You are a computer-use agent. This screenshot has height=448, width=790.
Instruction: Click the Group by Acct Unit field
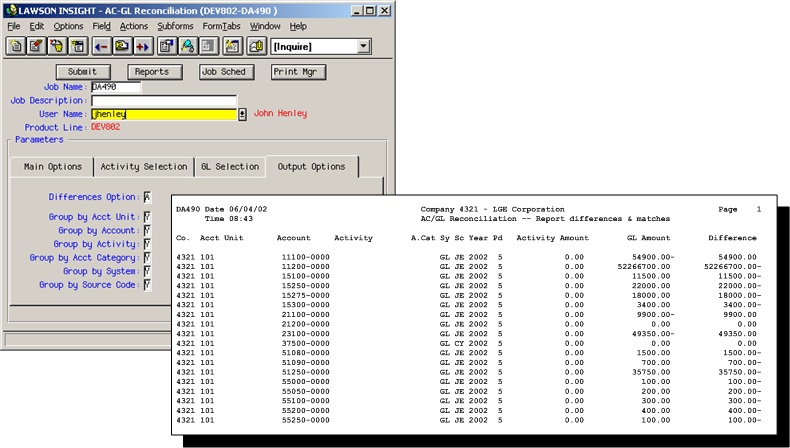pyautogui.click(x=147, y=217)
